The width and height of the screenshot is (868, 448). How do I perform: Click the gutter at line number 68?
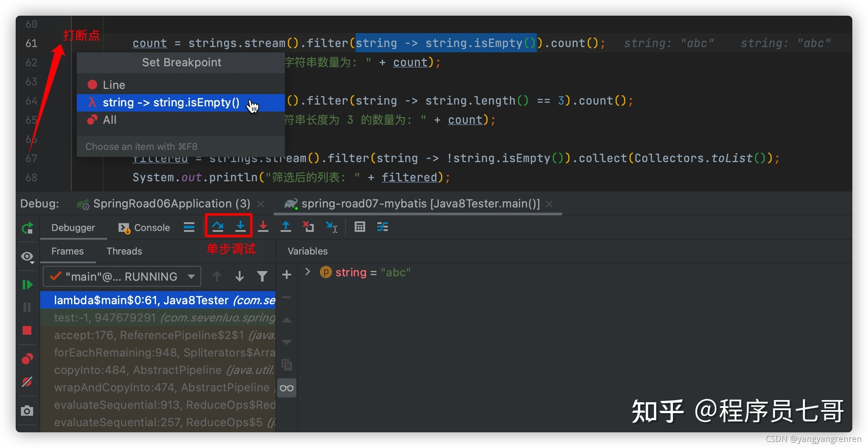click(x=31, y=177)
